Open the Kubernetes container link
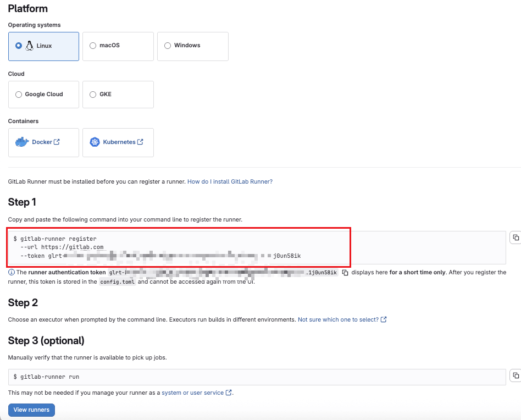 (119, 142)
